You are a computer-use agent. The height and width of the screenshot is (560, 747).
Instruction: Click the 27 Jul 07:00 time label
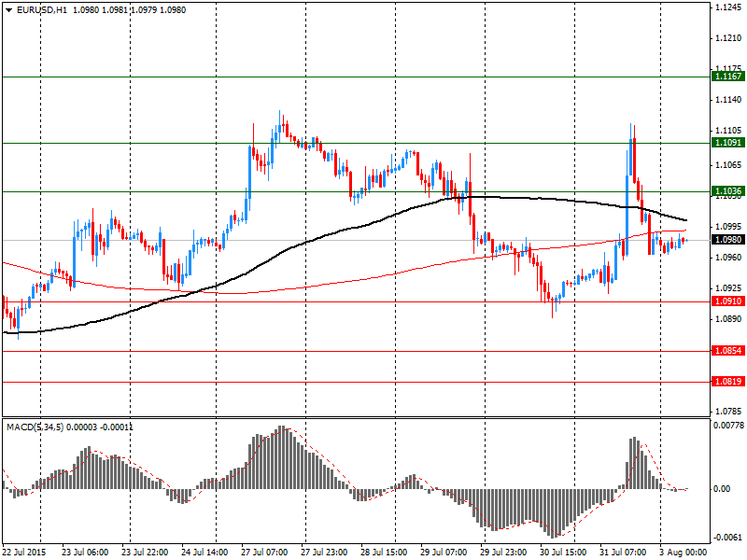(x=264, y=553)
